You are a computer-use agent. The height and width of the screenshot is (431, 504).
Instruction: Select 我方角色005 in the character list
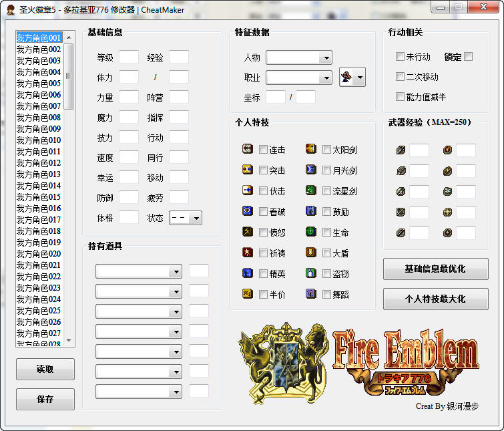point(39,84)
